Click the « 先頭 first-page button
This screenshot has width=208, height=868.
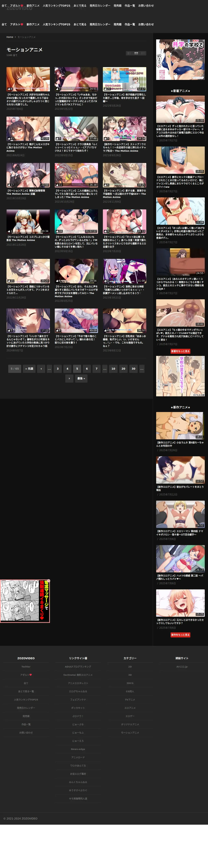tap(29, 369)
